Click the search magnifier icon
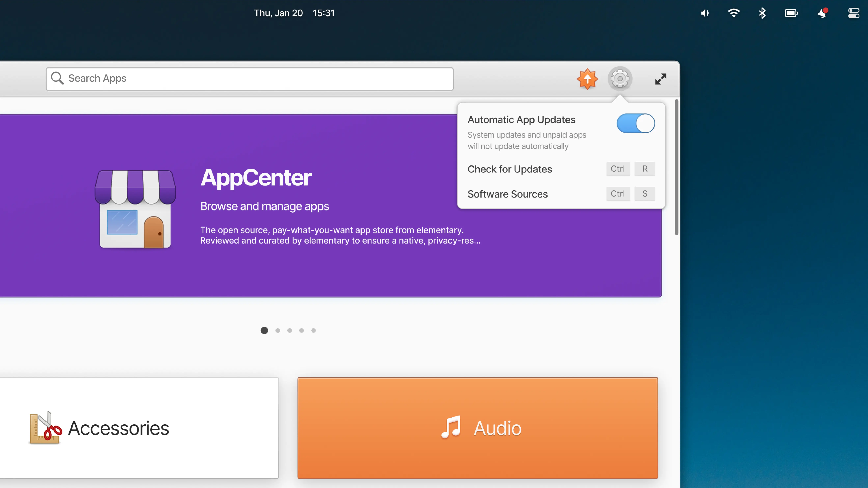The width and height of the screenshot is (868, 488). click(x=57, y=78)
